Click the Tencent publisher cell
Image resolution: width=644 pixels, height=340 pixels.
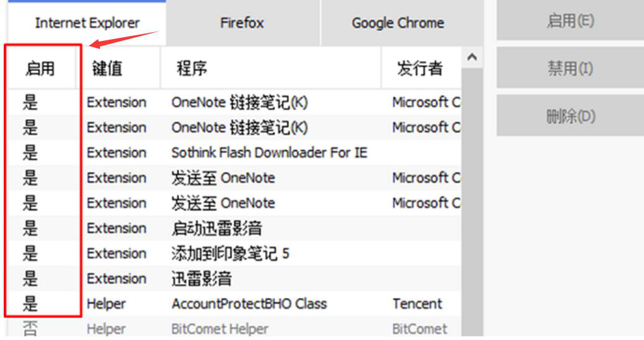click(x=417, y=304)
